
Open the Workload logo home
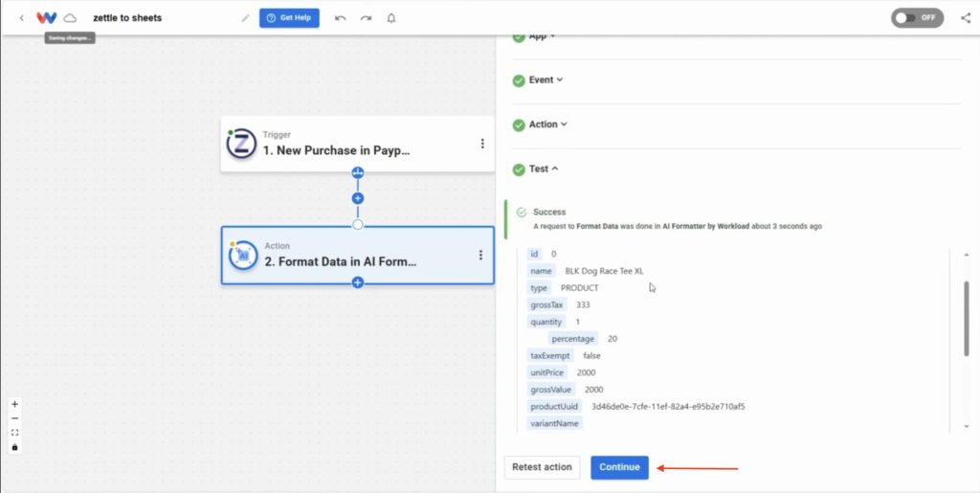click(46, 18)
